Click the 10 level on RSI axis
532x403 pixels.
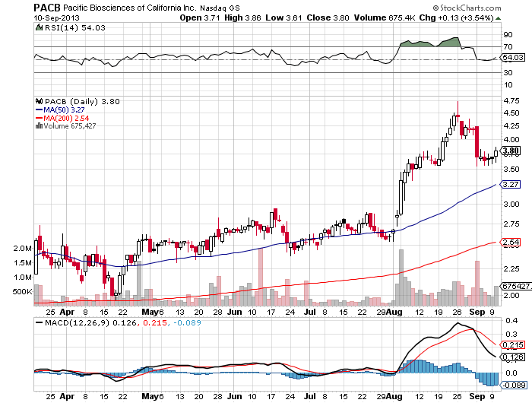tap(508, 85)
